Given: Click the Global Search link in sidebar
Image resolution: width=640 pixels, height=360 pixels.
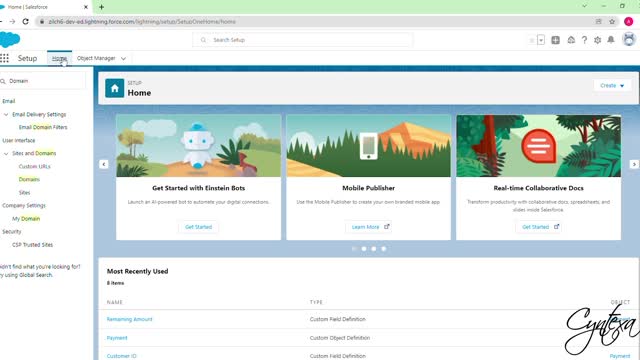Looking at the screenshot, I should (x=36, y=275).
